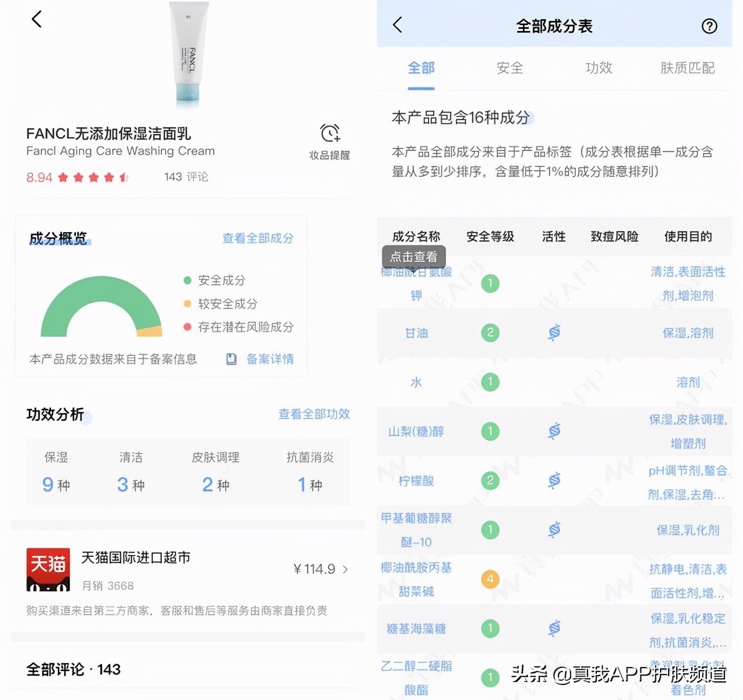Tap the green level-1 badge for 山梨(糖)醇
743x700 pixels.
tap(490, 431)
